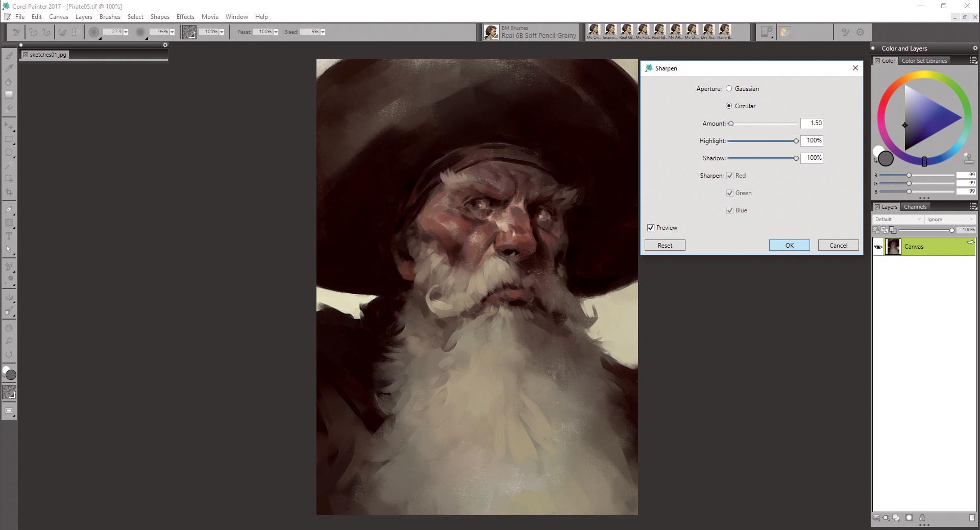Close the Color panel tab via X box
This screenshot has height=530, width=980.
click(877, 61)
